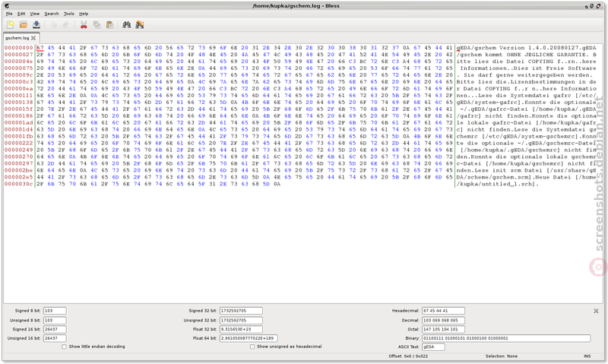The image size is (608, 364).
Task: Click the ASCII Text field
Action: point(433,347)
